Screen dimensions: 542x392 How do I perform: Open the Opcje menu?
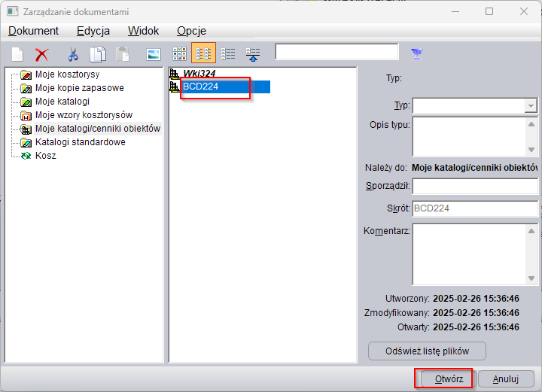(x=191, y=31)
